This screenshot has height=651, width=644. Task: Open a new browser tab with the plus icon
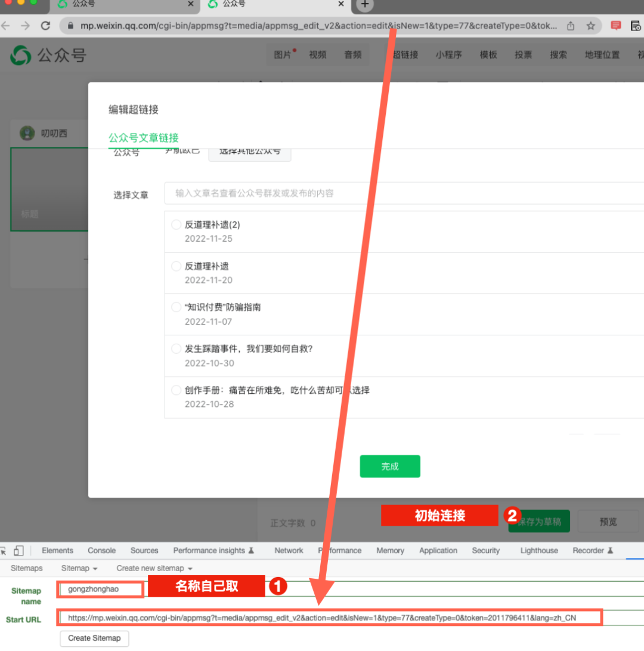coord(365,5)
